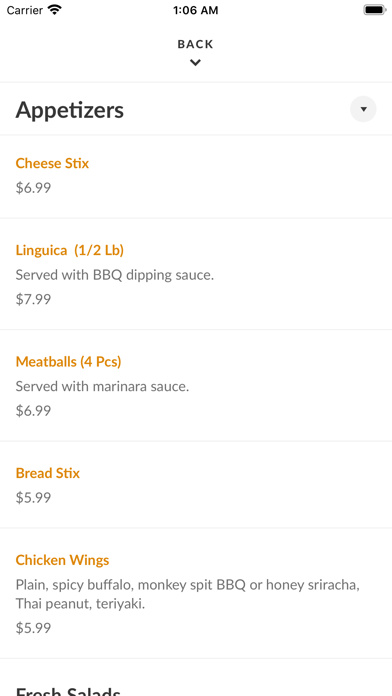Open the Appetizers category dropdown arrow
This screenshot has width=392, height=696.
(x=363, y=109)
